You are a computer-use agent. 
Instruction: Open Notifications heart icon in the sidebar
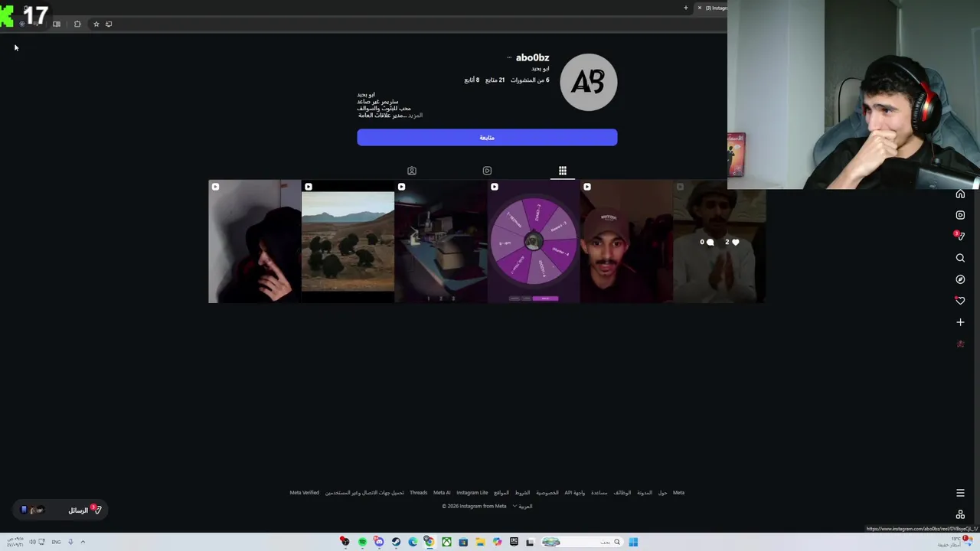960,301
